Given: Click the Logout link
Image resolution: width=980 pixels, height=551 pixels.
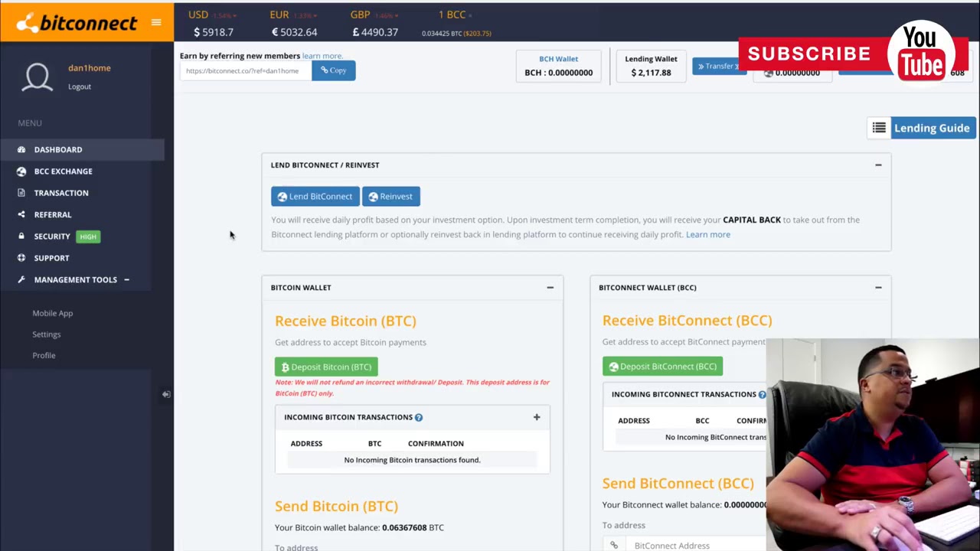Looking at the screenshot, I should click(x=80, y=86).
